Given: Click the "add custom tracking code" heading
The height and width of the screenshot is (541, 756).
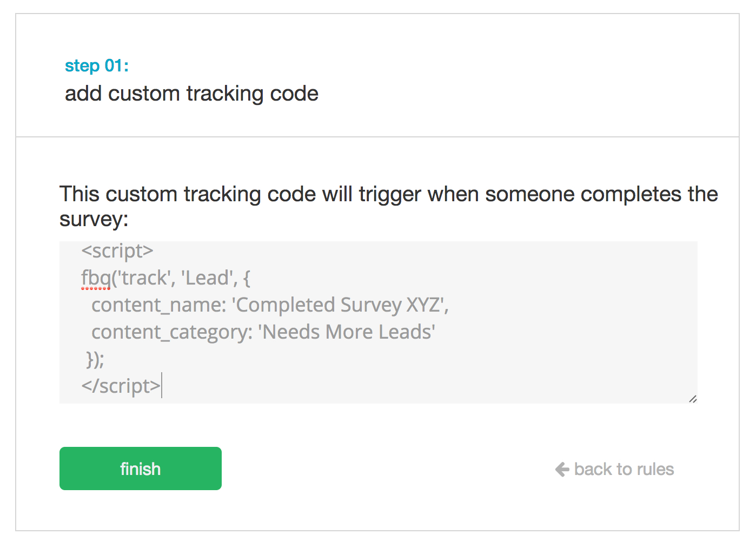Looking at the screenshot, I should click(191, 94).
